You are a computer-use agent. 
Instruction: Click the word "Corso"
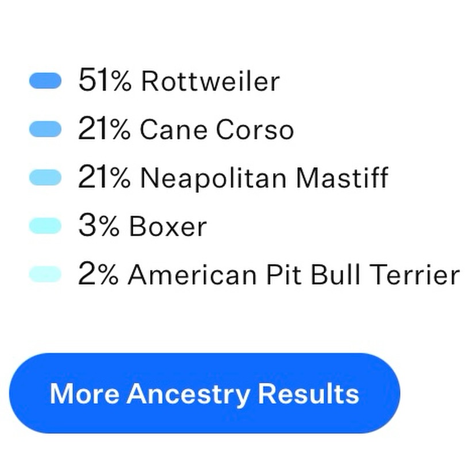(x=255, y=129)
